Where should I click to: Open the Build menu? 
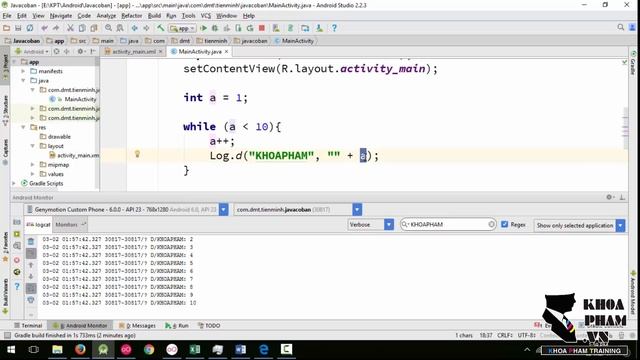[154, 16]
